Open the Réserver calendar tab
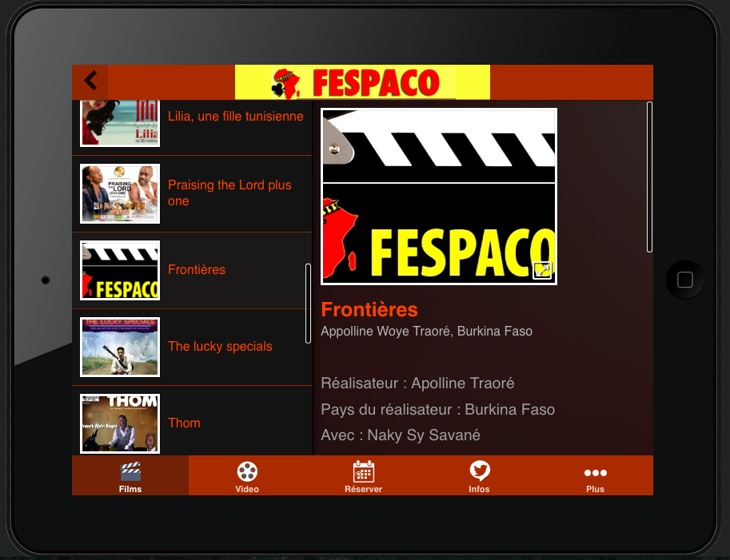The width and height of the screenshot is (730, 560). [363, 476]
